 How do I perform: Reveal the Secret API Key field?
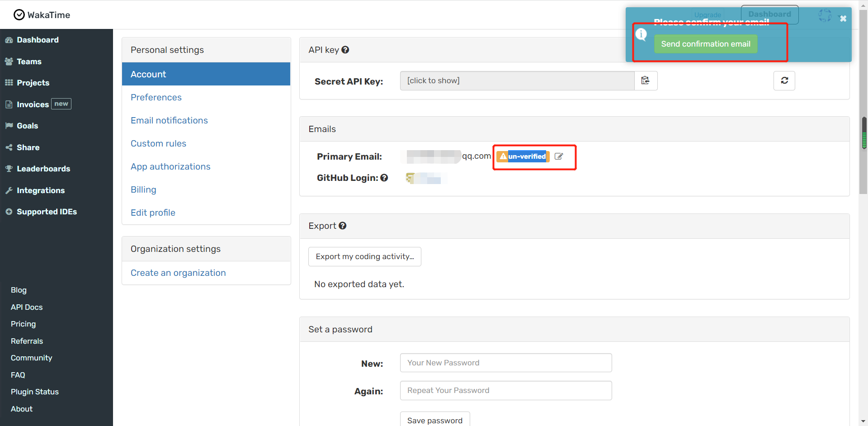(x=517, y=80)
